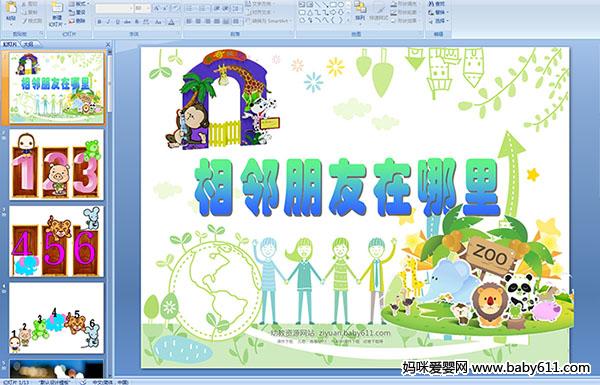Select the 4 5 6 doors slide thumbnail

[x=56, y=241]
